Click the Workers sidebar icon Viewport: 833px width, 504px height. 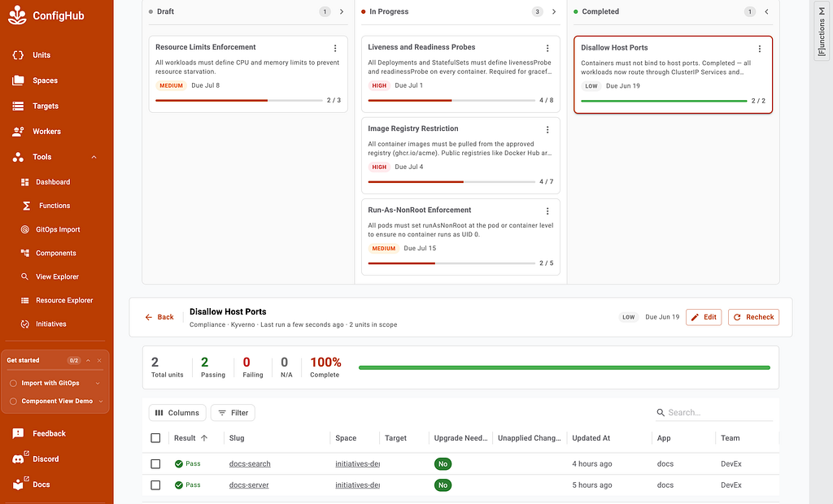click(18, 132)
